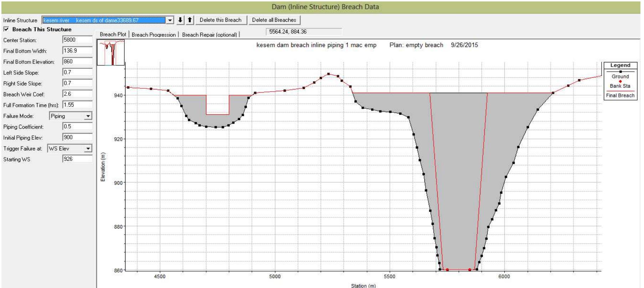
Task: Click the Delete all Breaches button
Action: (274, 20)
